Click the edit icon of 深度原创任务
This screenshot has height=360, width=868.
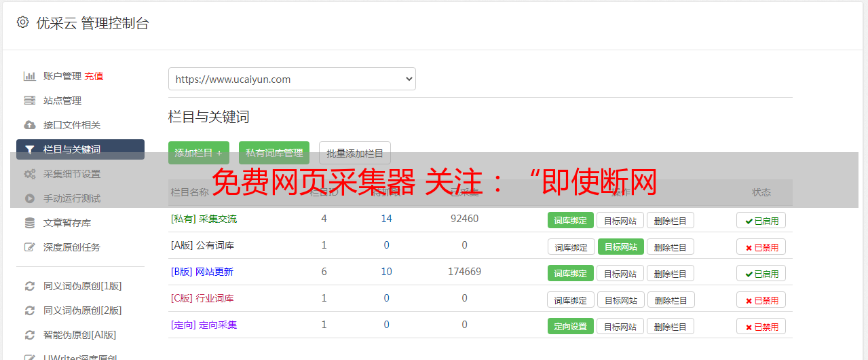coord(29,247)
